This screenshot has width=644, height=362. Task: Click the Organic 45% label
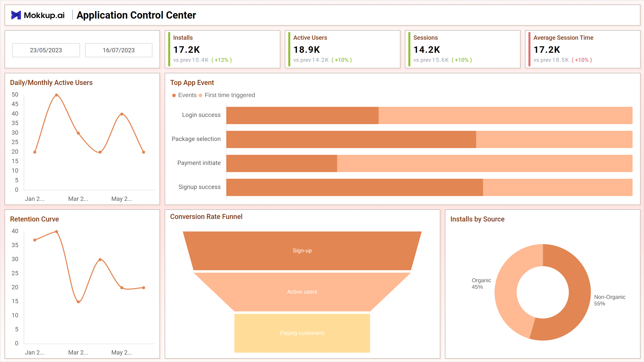pyautogui.click(x=481, y=284)
